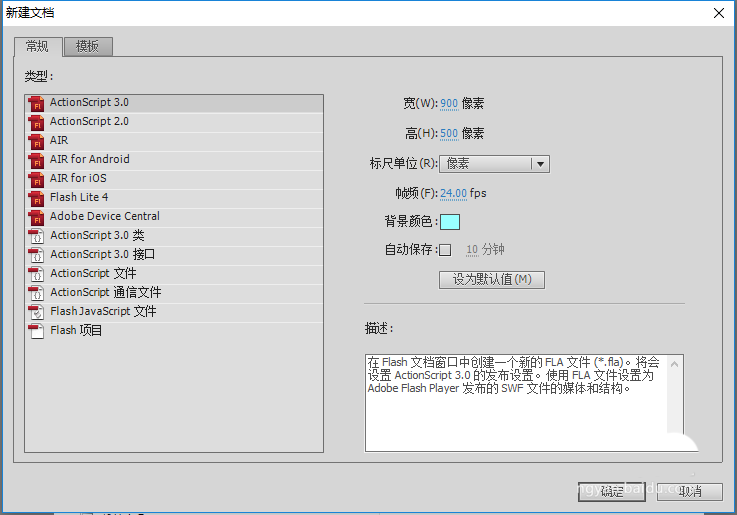Image resolution: width=737 pixels, height=515 pixels.
Task: Open the 背景颜色 color swatch
Action: [x=450, y=222]
